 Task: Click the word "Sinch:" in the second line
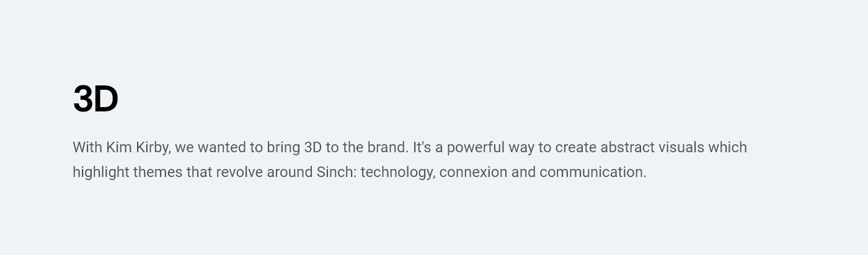click(337, 172)
